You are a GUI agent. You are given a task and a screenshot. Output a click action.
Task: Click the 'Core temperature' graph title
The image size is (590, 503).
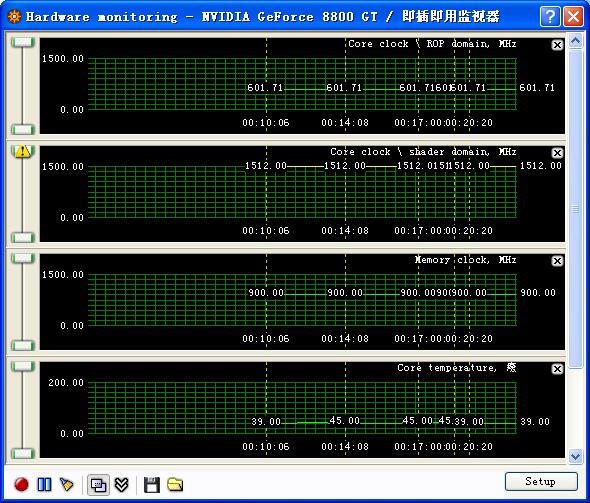(x=457, y=368)
